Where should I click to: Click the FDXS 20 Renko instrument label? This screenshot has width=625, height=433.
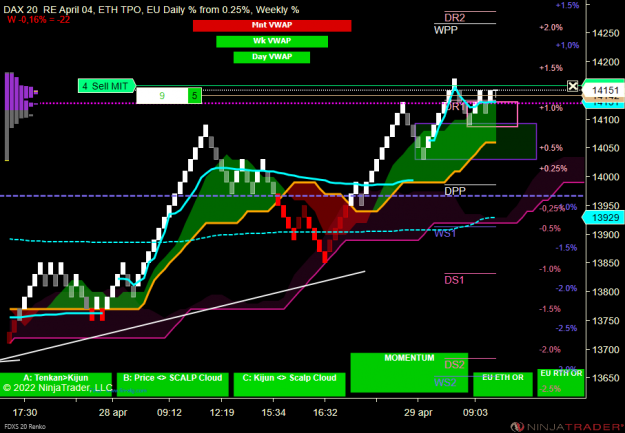(x=23, y=427)
